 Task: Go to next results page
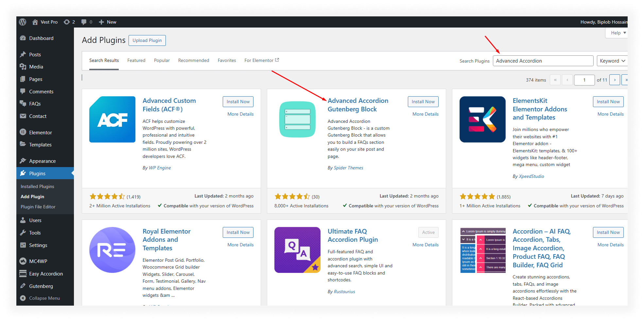(x=615, y=80)
